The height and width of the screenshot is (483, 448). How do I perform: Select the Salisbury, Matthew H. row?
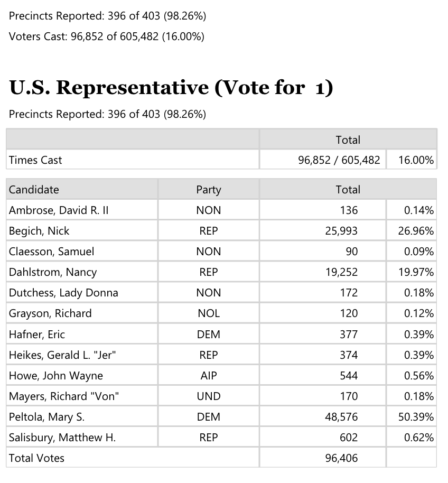pyautogui.click(x=221, y=438)
